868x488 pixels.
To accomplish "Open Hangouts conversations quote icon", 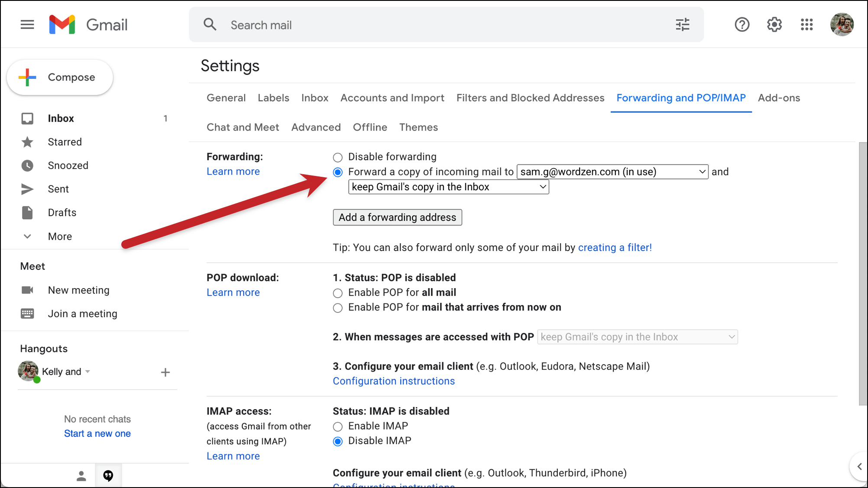I will (108, 476).
